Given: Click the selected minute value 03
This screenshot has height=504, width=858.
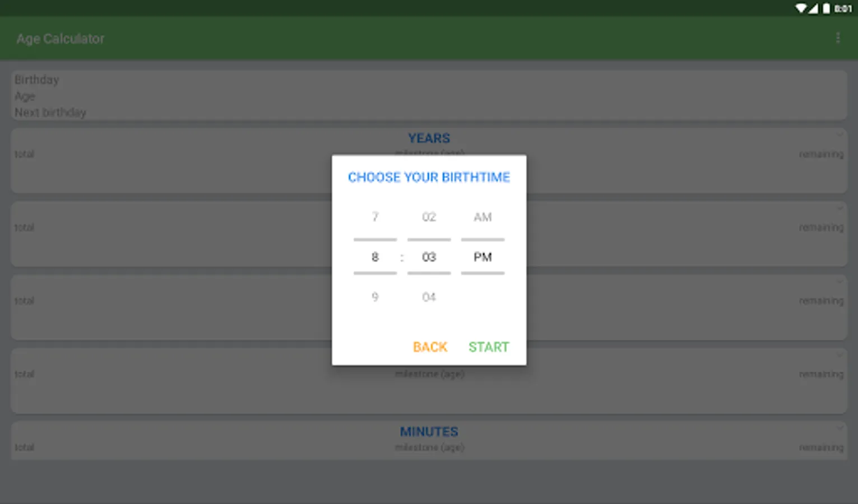Looking at the screenshot, I should coord(429,257).
